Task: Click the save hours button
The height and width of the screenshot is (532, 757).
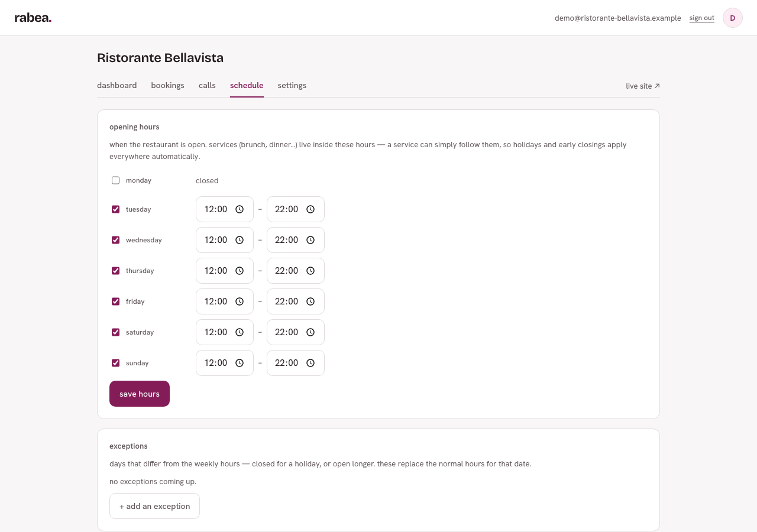Action: click(x=140, y=394)
